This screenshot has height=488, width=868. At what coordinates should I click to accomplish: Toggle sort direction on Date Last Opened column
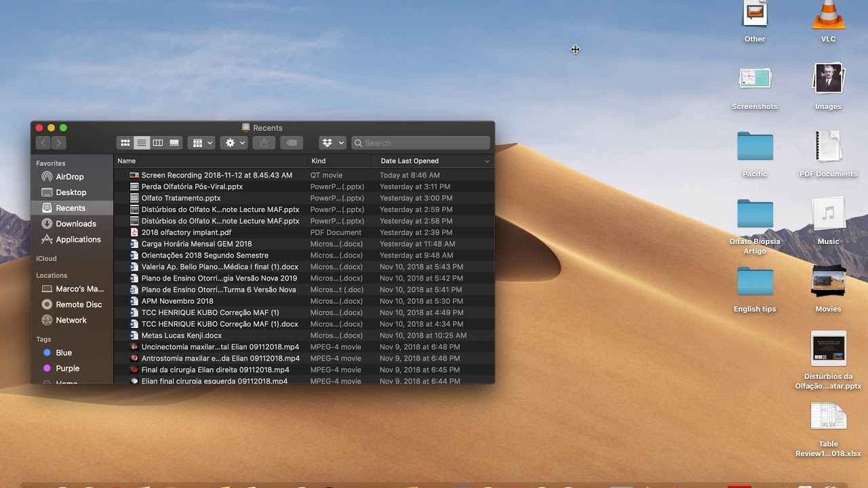[410, 161]
